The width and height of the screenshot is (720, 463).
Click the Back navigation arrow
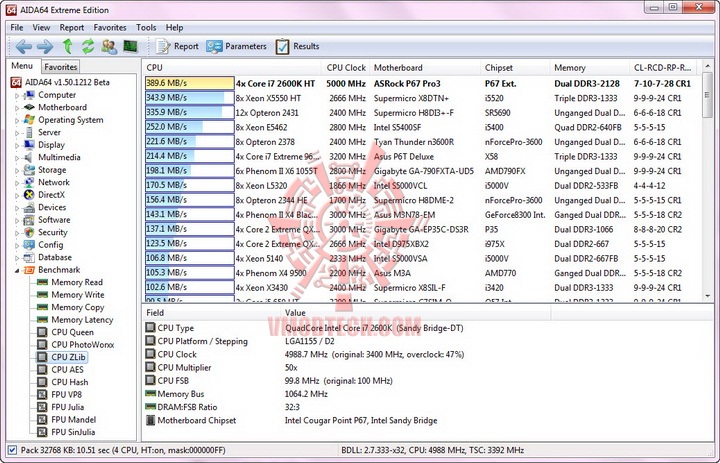[x=23, y=46]
